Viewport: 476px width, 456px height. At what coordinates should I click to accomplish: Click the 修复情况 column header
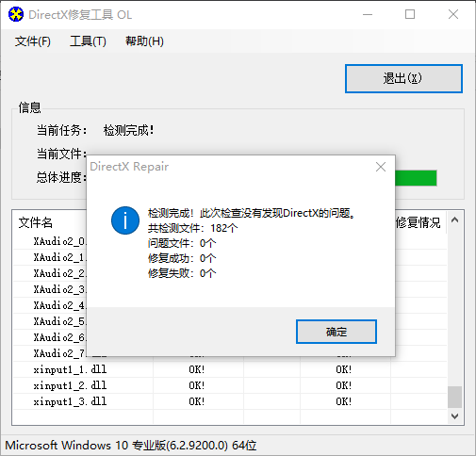(x=418, y=222)
